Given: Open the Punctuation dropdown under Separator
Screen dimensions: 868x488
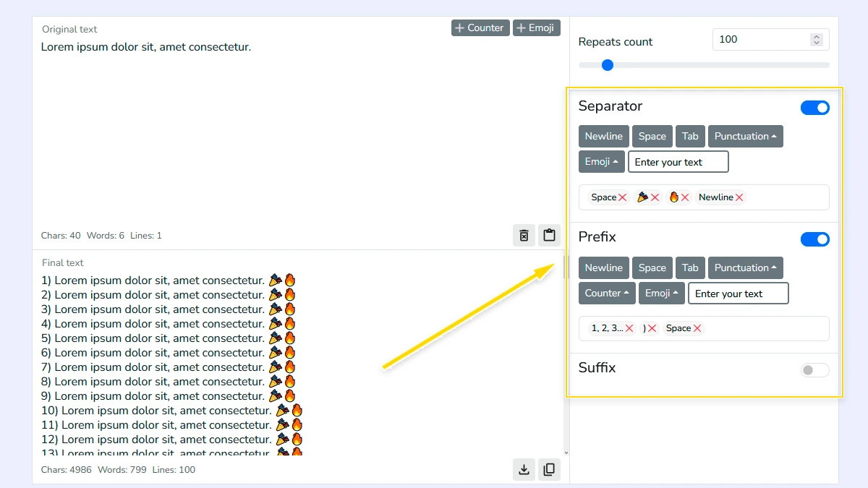Looking at the screenshot, I should tap(746, 136).
